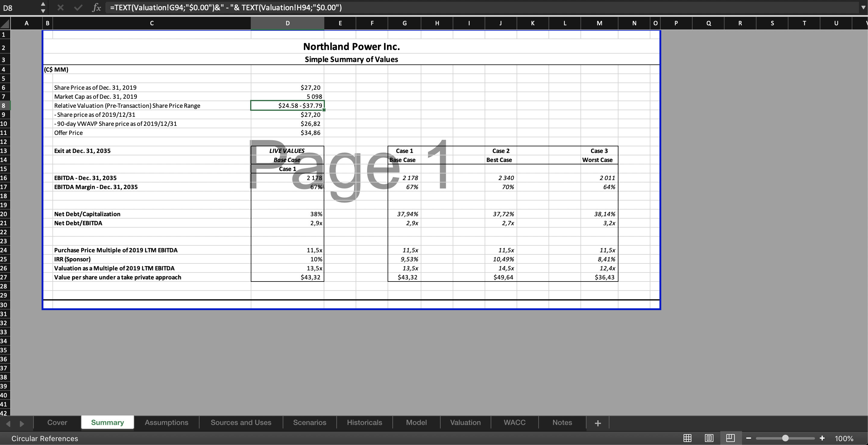Click the Offer Price label
Screen dimensions: 868x445
68,132
